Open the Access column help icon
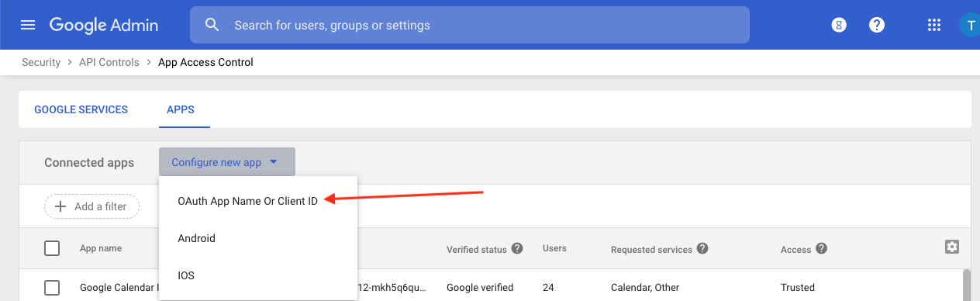Screen dimensions: 980x301 (x=821, y=248)
